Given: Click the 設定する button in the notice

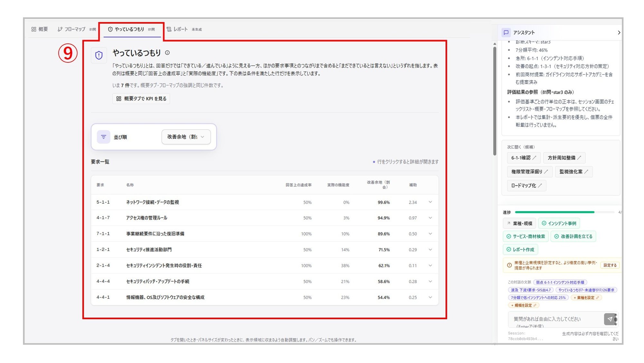Looking at the screenshot, I should tap(610, 265).
